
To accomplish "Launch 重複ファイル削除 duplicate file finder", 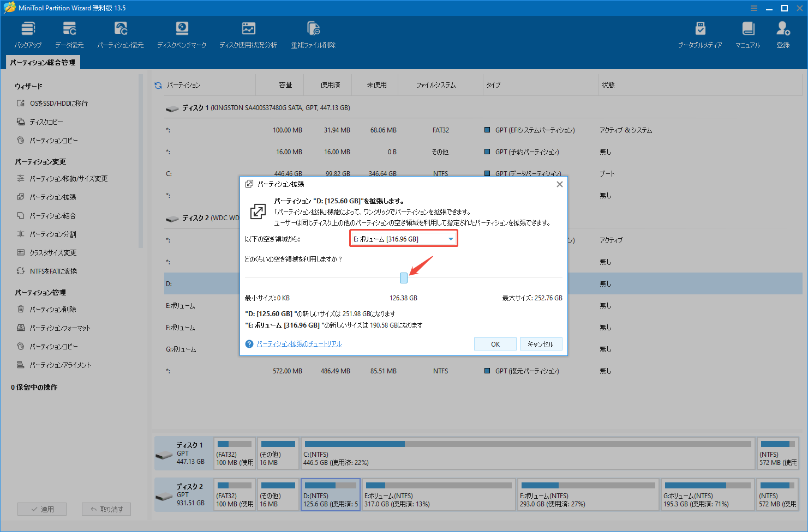I will point(313,34).
